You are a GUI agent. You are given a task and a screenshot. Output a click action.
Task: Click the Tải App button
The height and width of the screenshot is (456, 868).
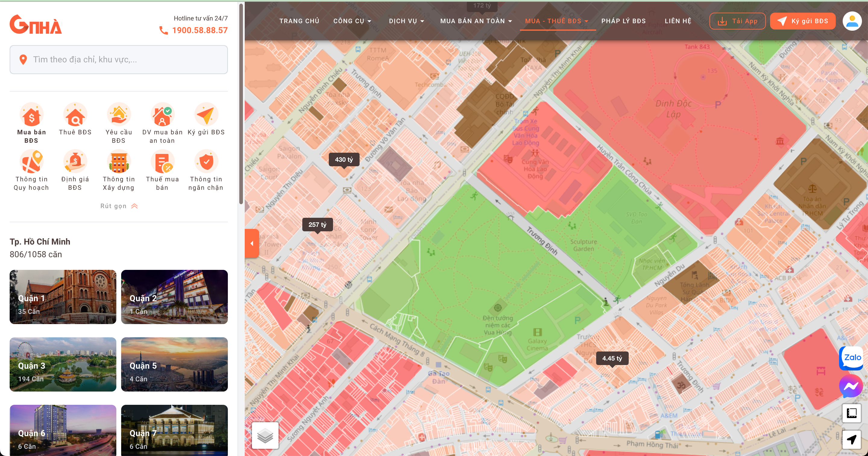(737, 21)
